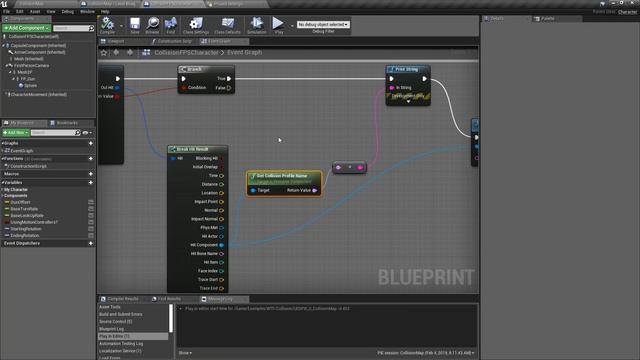Collapse the CapsuleComponent tree item
The width and height of the screenshot is (640, 360).
(x=4, y=46)
